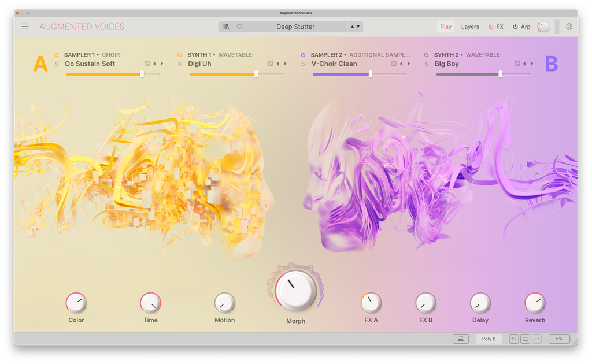Select layer A letter

[40, 64]
